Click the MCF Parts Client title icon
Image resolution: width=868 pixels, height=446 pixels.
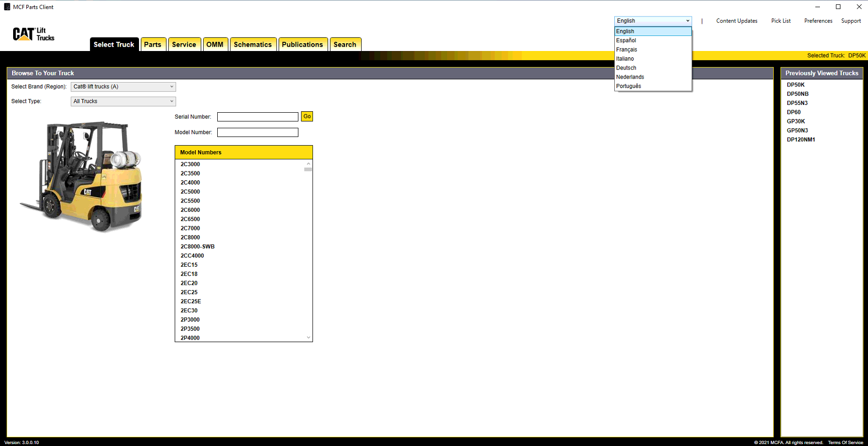[x=7, y=7]
